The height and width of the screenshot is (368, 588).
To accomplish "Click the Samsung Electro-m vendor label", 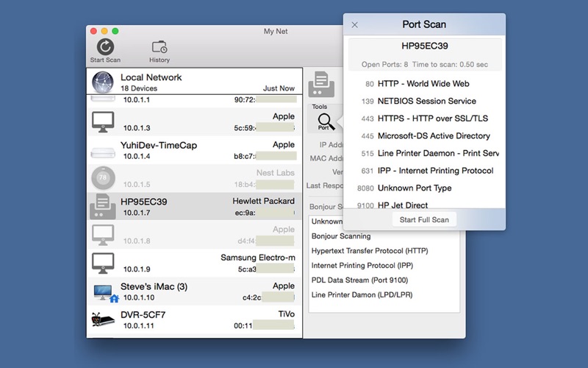I will point(258,258).
